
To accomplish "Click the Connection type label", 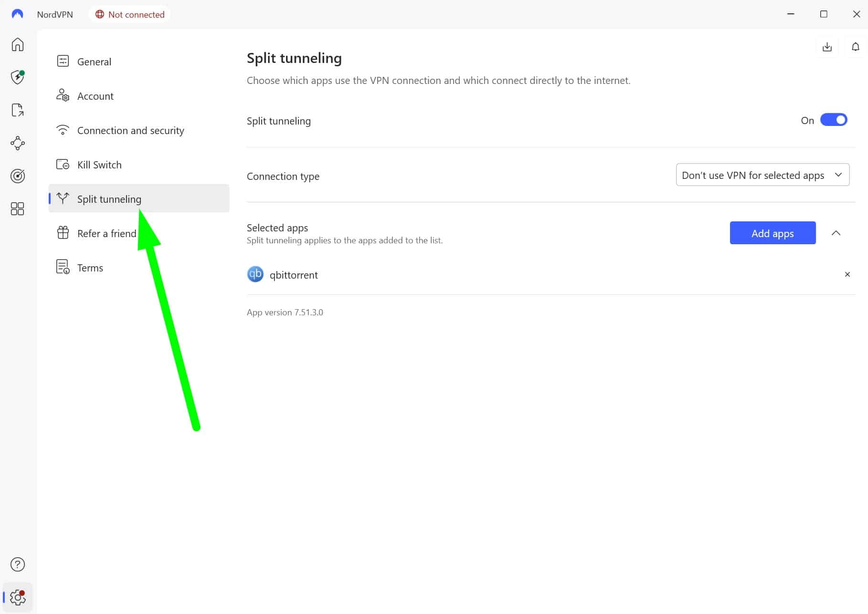I will [283, 176].
